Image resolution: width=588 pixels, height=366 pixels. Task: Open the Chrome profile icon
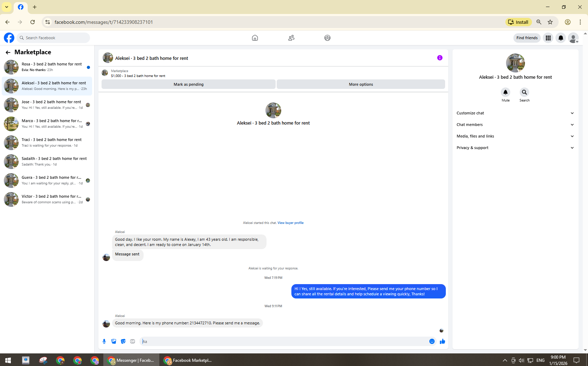pos(568,22)
